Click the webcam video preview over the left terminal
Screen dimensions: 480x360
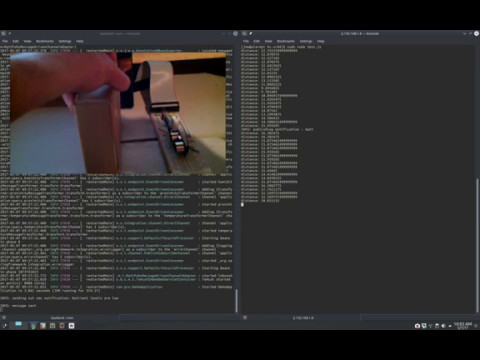pos(118,113)
